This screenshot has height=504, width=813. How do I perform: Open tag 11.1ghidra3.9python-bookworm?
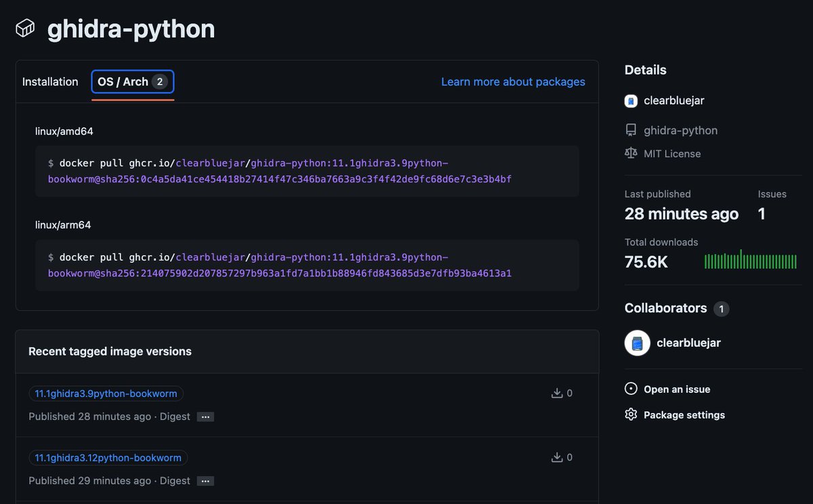pos(106,394)
